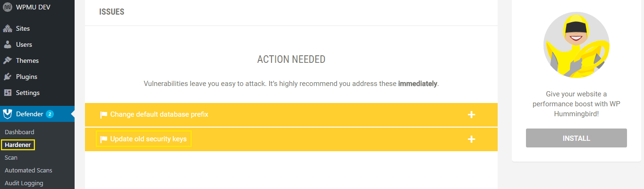This screenshot has height=189, width=644.
Task: Click the Defender notification badge showing 2
Action: click(x=50, y=114)
